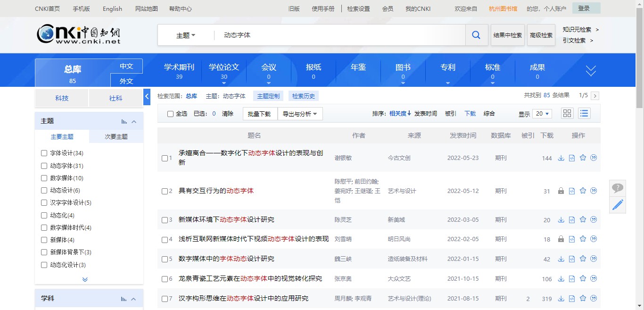Check the 全选 select-all checkbox
Viewport: 644px width, 310px height.
click(x=170, y=114)
